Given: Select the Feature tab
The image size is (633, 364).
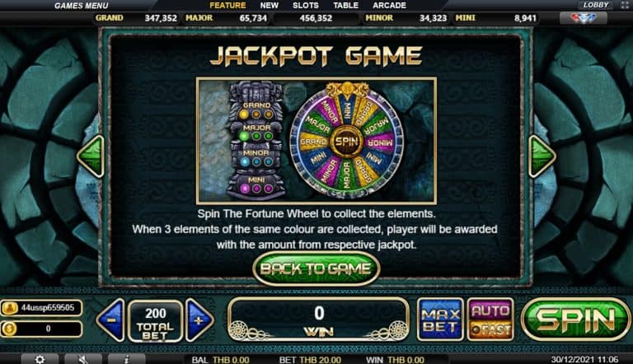Looking at the screenshot, I should pyautogui.click(x=227, y=5).
